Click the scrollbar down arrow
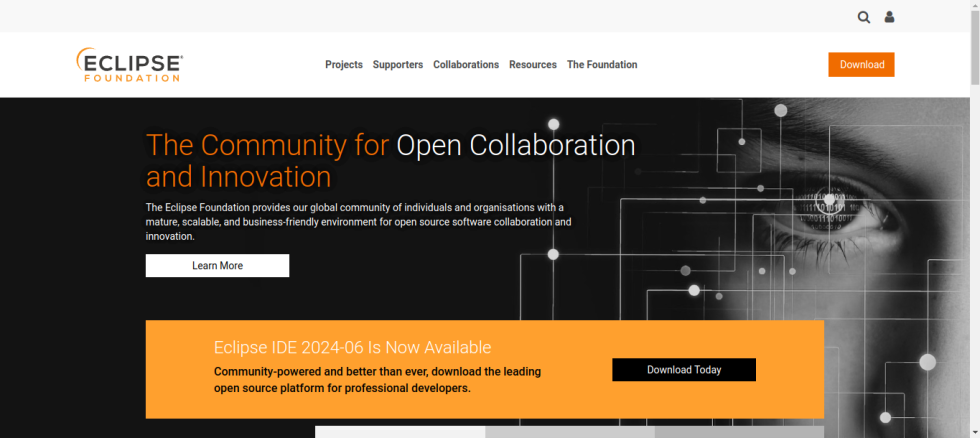 coord(974,432)
